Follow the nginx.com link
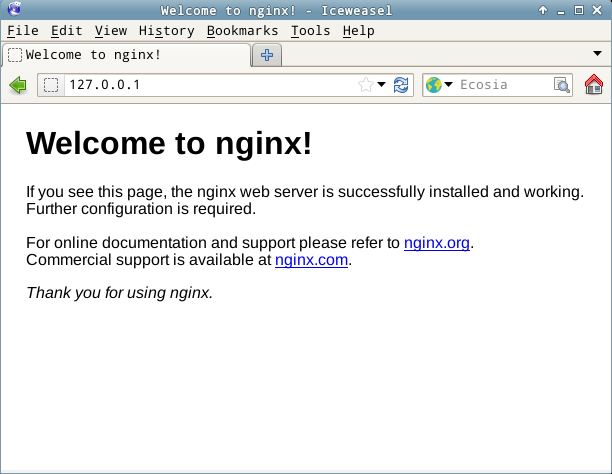This screenshot has width=612, height=474. [311, 260]
